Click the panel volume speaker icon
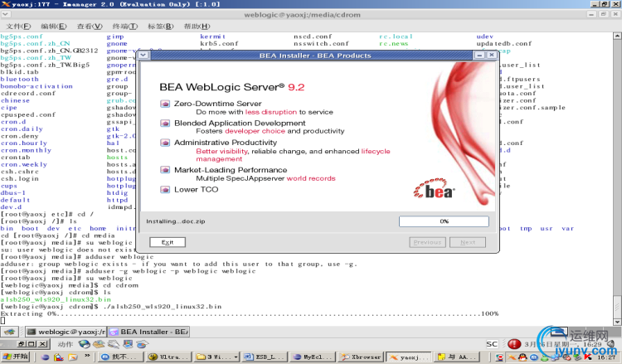 click(612, 344)
